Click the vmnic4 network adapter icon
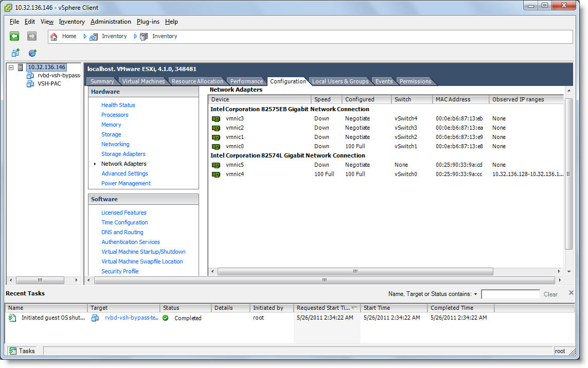 pyautogui.click(x=216, y=174)
